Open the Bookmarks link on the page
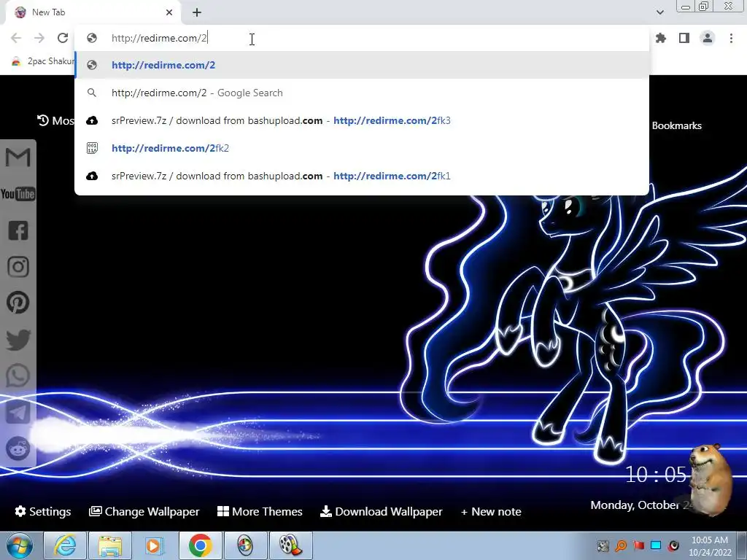The height and width of the screenshot is (560, 747). click(676, 125)
